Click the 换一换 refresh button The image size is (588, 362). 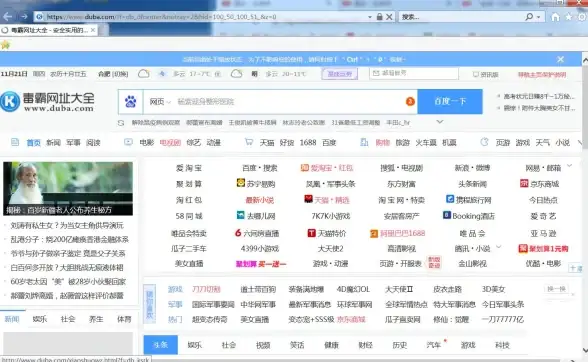pyautogui.click(x=556, y=289)
